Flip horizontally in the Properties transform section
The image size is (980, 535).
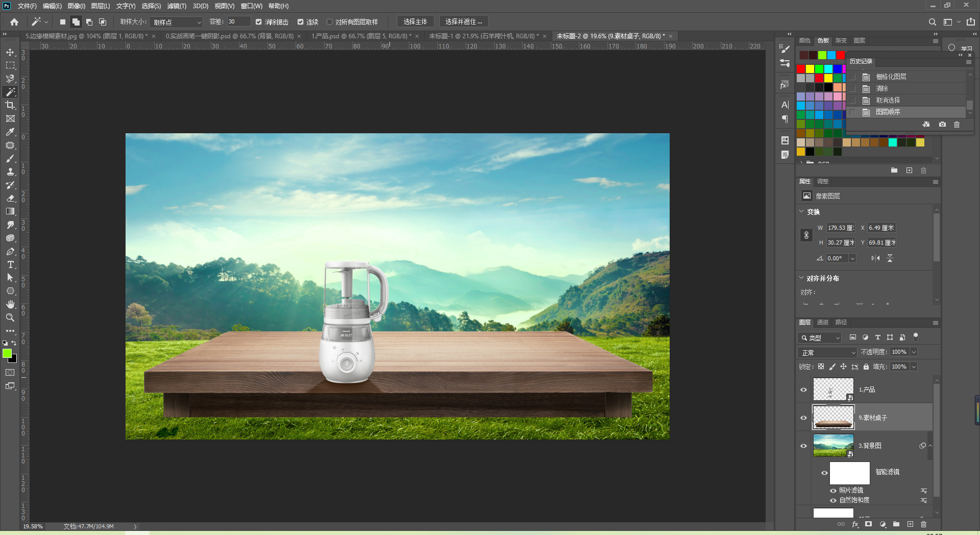coord(875,258)
